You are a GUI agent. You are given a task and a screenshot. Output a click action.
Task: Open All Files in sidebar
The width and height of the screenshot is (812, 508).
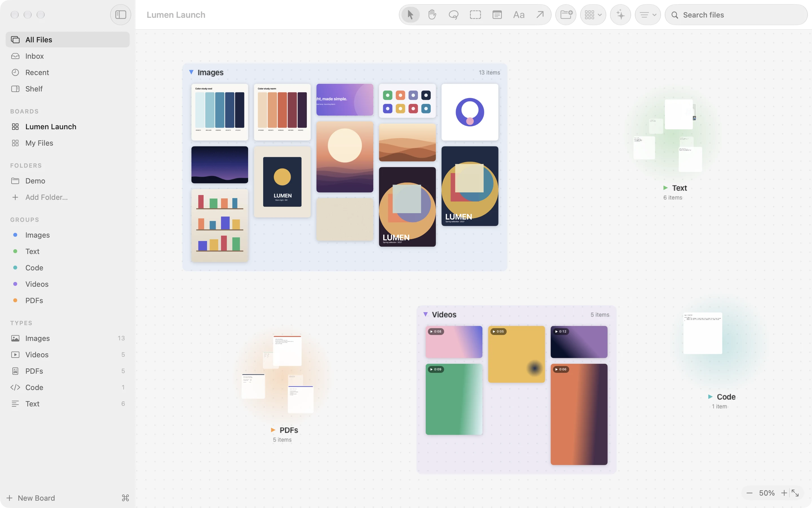click(68, 40)
